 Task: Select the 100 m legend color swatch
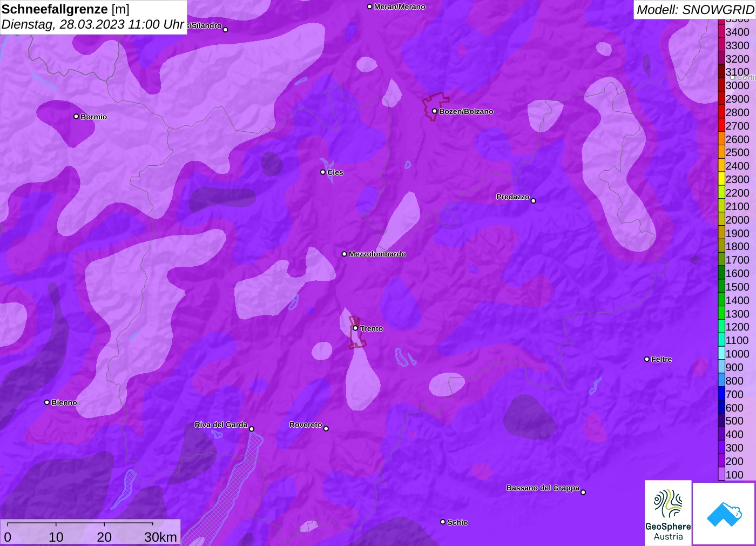click(721, 474)
